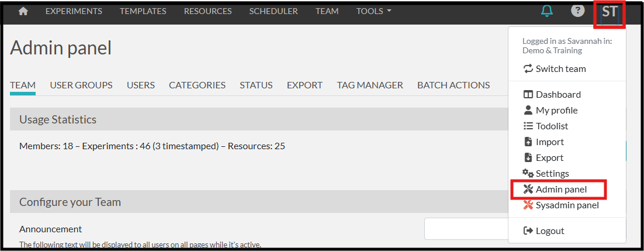Click the home icon in navbar

coord(23,11)
